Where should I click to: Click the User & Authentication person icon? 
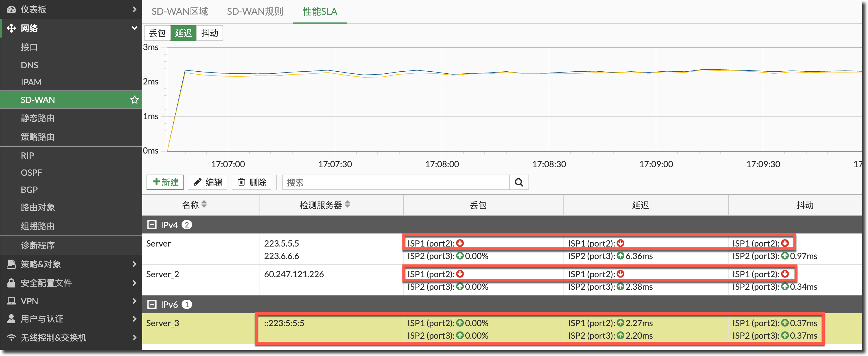point(11,319)
